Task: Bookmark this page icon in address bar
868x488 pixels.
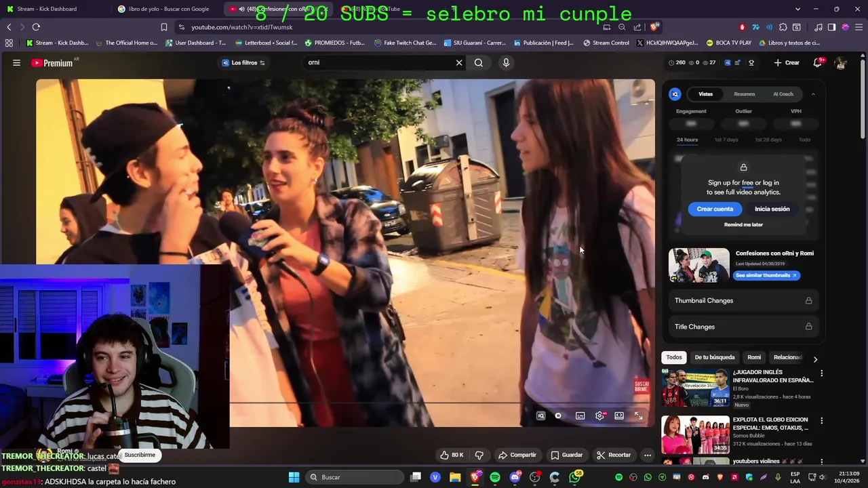Action: coord(163,27)
